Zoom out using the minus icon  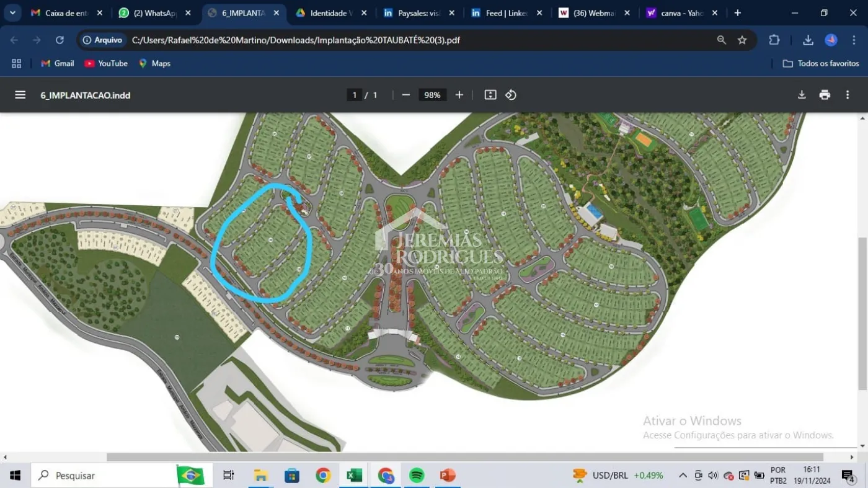point(405,94)
